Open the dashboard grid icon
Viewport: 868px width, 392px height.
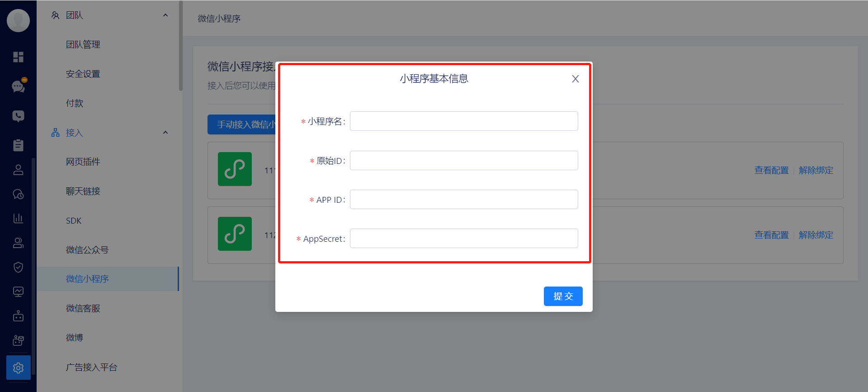click(18, 57)
